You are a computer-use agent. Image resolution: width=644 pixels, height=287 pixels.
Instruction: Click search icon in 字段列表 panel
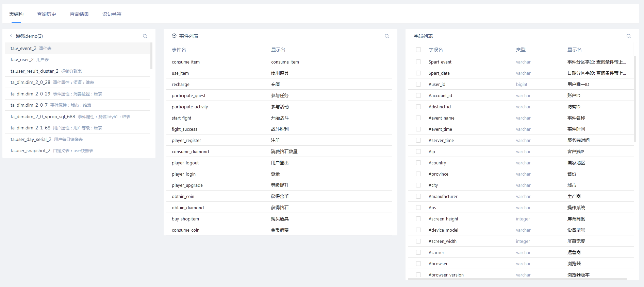[629, 36]
